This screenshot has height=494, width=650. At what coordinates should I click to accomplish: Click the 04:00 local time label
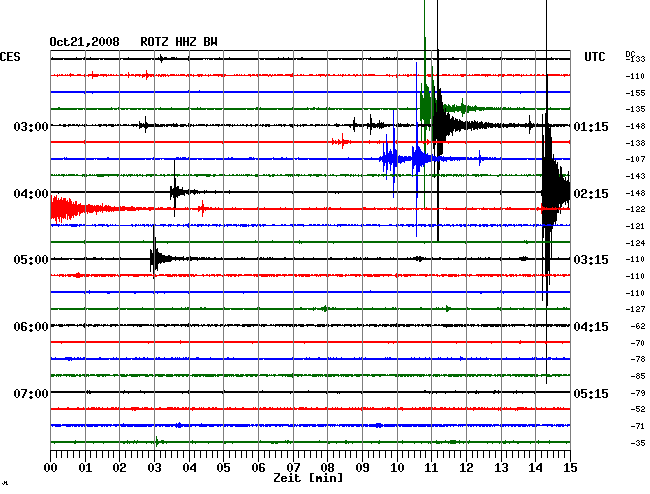31,194
